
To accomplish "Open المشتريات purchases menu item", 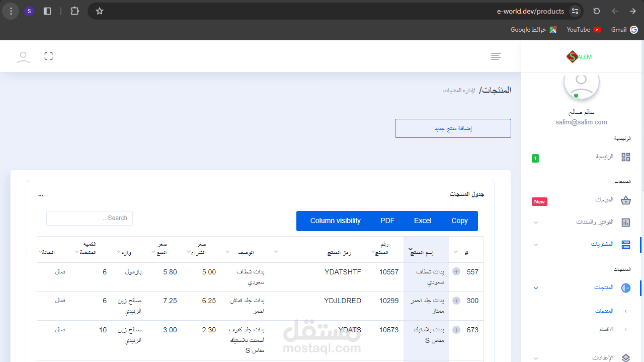I will coord(602,244).
